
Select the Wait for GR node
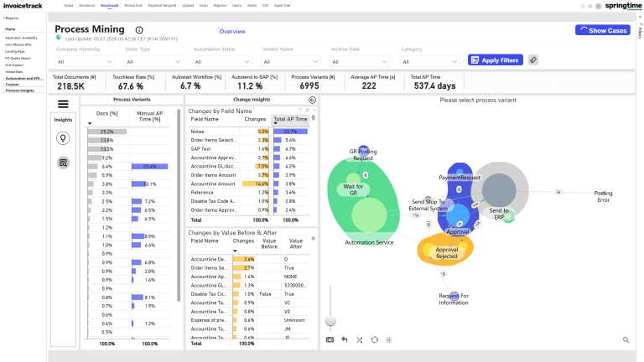pos(353,189)
